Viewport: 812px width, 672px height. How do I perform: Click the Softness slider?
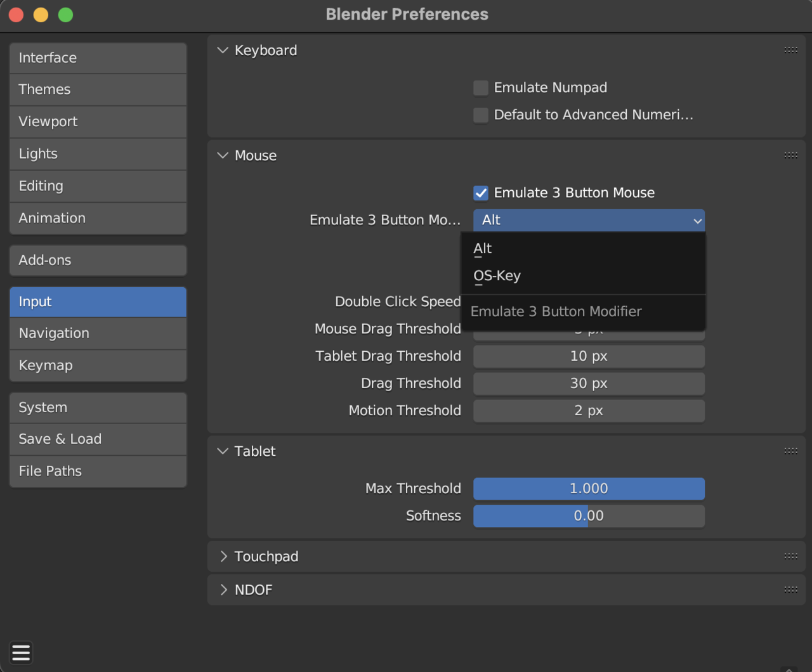coord(589,516)
